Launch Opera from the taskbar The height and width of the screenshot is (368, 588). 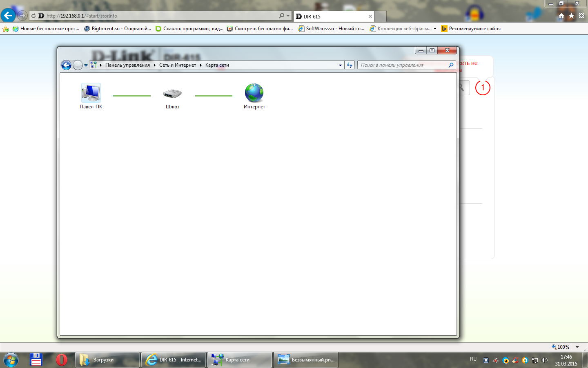tap(62, 360)
